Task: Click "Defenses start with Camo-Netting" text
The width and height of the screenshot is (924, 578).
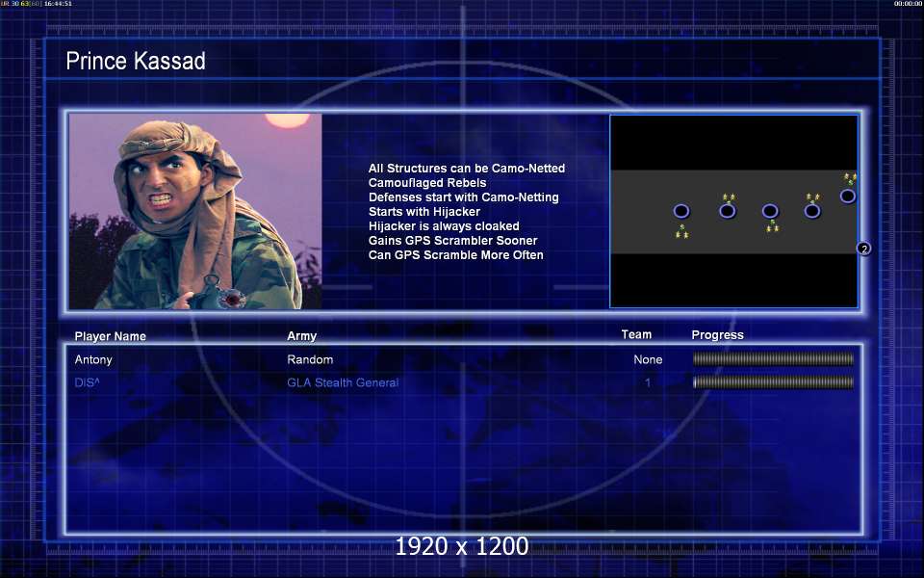Action: [x=463, y=197]
